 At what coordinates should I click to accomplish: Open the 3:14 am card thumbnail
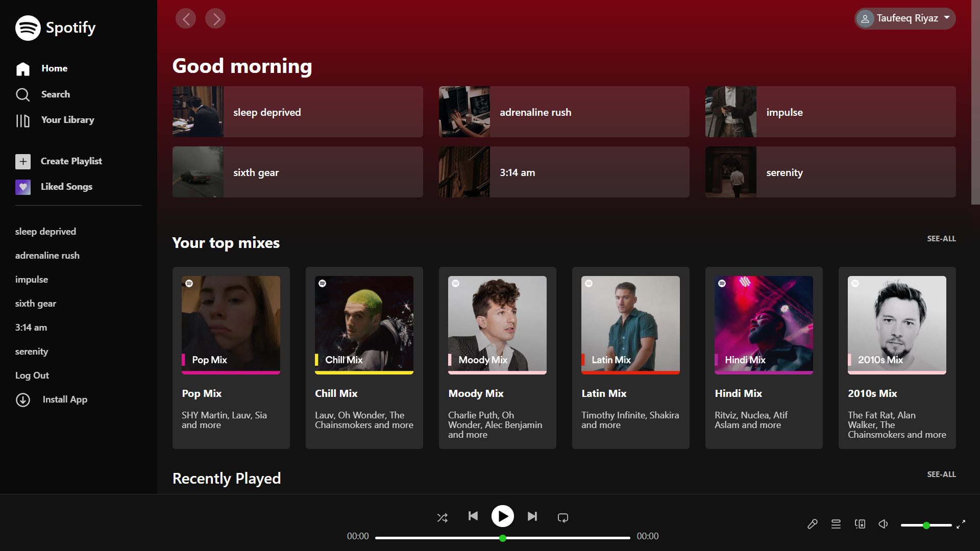[464, 172]
